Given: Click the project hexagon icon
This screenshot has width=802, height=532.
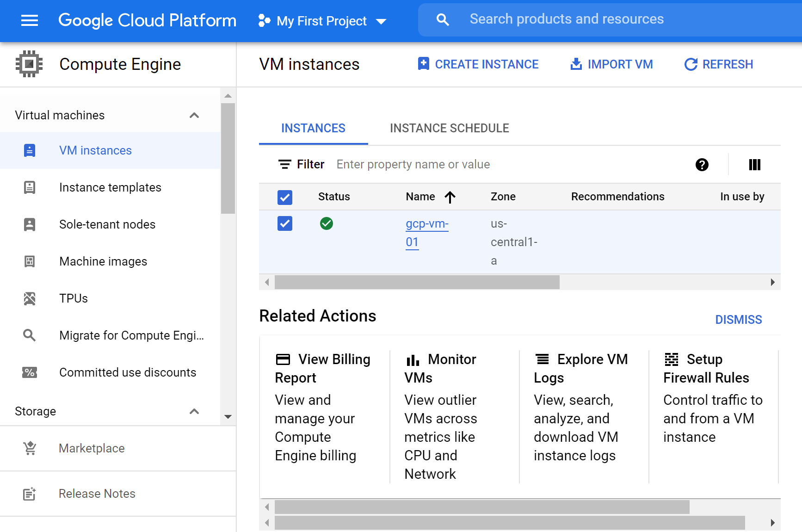Looking at the screenshot, I should [x=264, y=21].
